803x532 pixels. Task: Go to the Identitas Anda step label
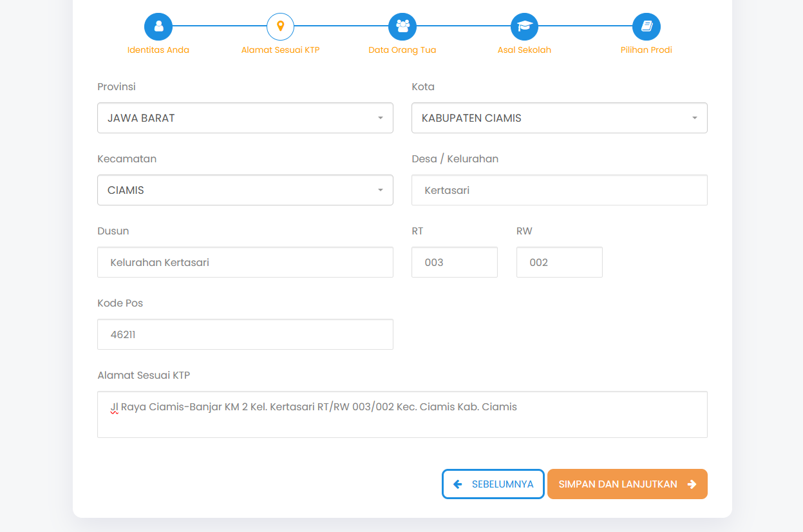click(158, 50)
